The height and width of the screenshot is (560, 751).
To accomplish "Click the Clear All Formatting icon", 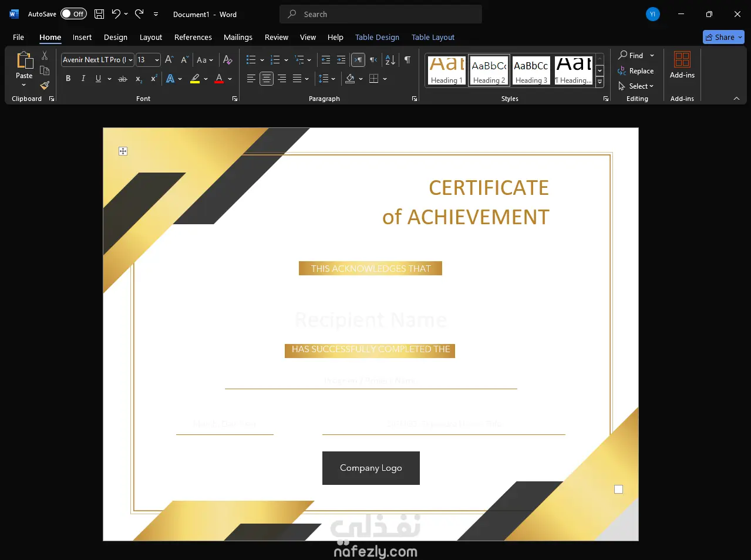I will tap(228, 60).
